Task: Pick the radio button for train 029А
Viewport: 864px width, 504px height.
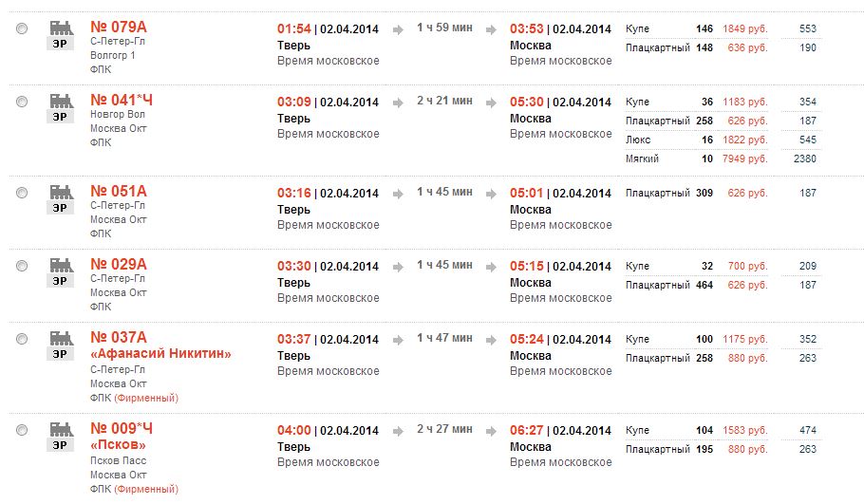Action: [x=22, y=266]
